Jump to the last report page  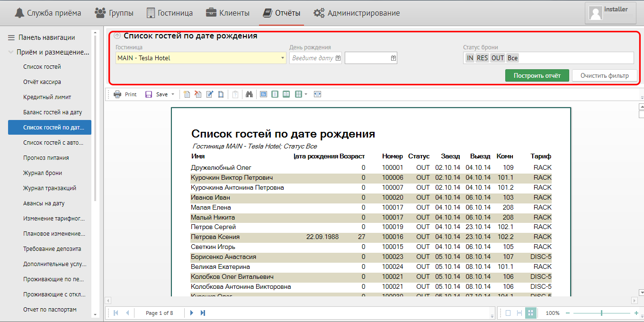[x=203, y=313]
